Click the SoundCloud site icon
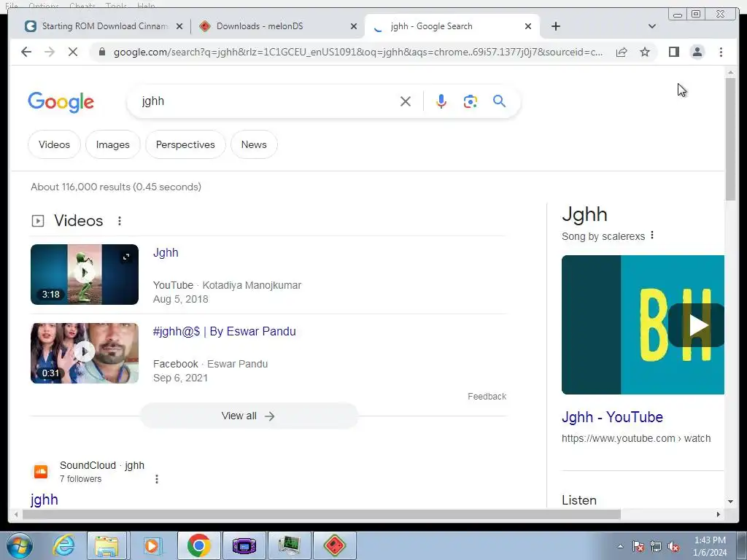The width and height of the screenshot is (747, 560). click(x=41, y=472)
